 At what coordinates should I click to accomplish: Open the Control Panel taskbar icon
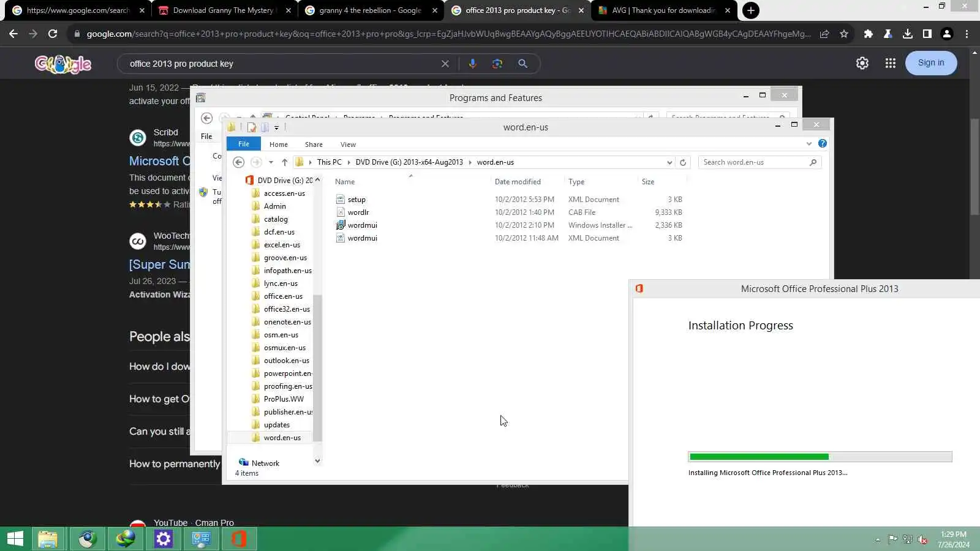(201, 539)
